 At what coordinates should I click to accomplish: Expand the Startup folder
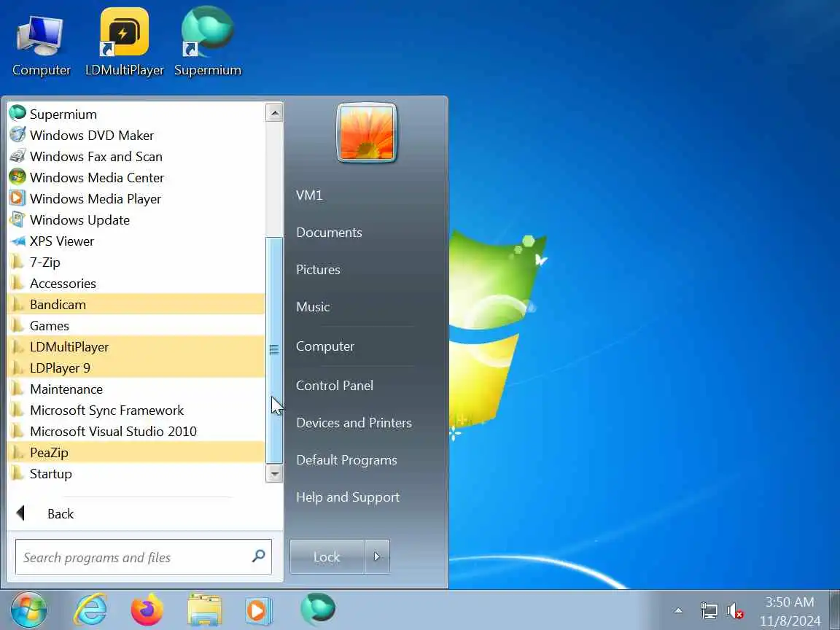point(136,473)
